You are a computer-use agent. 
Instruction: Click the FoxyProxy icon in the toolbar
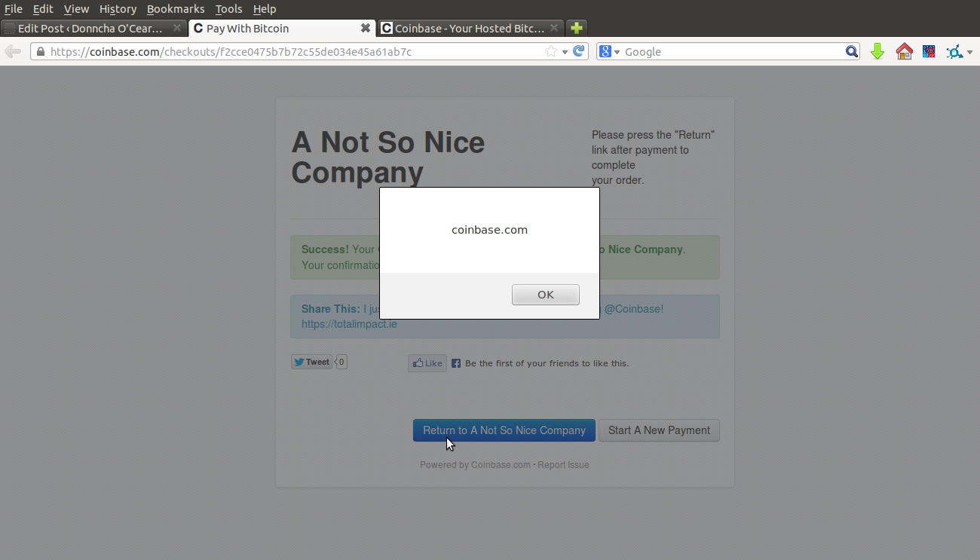[954, 51]
